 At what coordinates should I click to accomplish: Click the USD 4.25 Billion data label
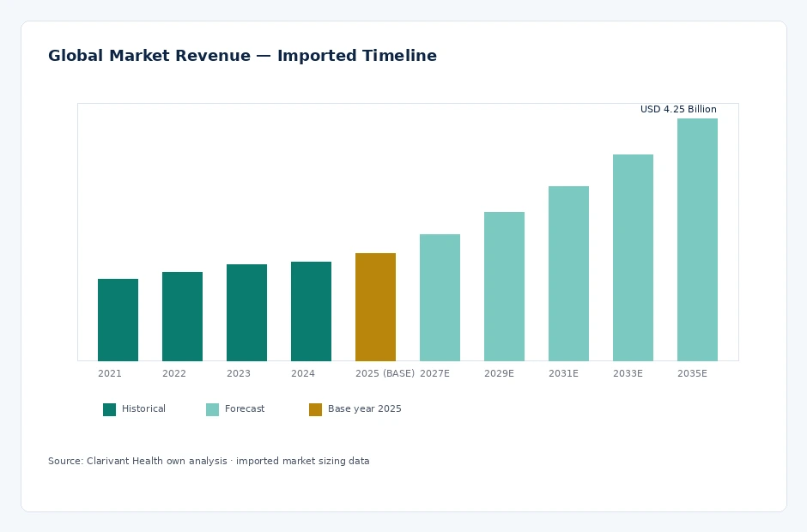pyautogui.click(x=678, y=109)
